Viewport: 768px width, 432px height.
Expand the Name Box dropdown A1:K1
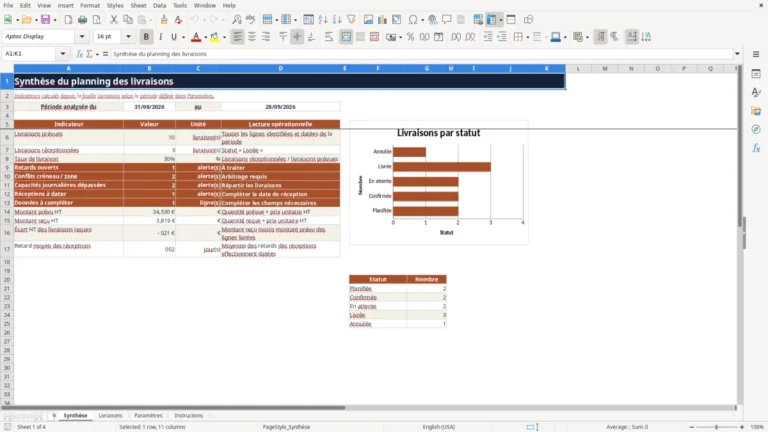(x=63, y=54)
